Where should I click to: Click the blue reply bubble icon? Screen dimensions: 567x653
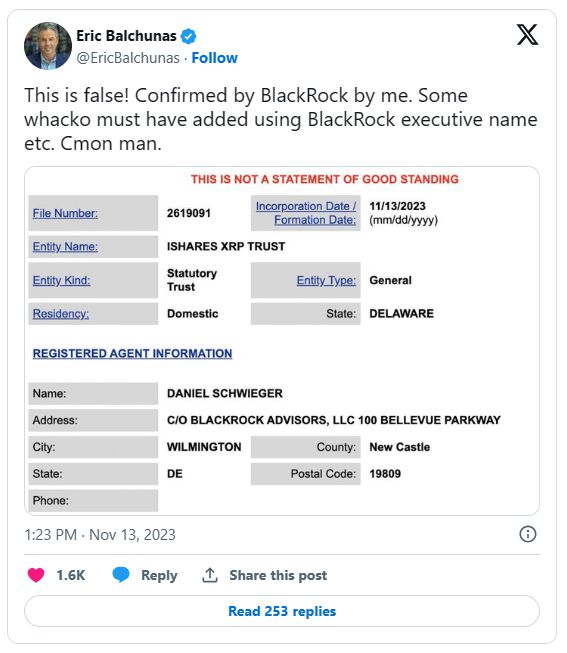coord(121,575)
